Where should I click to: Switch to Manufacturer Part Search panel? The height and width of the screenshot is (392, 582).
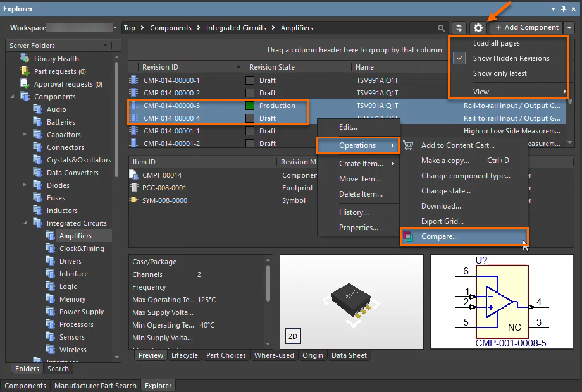[x=96, y=386]
